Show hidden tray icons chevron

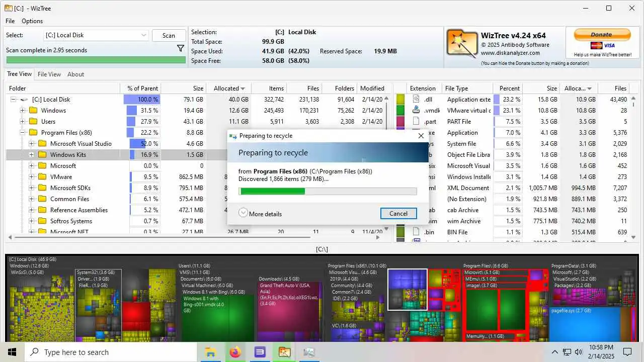click(555, 352)
